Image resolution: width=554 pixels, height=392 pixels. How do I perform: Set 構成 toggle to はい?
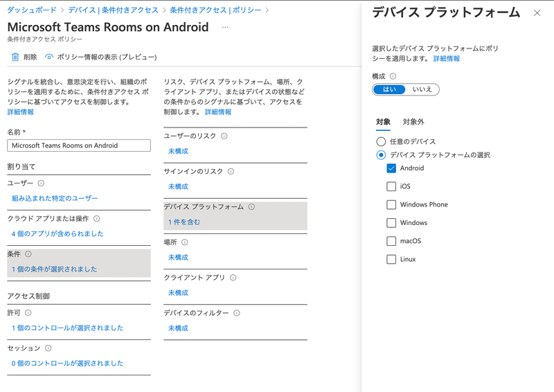(389, 89)
